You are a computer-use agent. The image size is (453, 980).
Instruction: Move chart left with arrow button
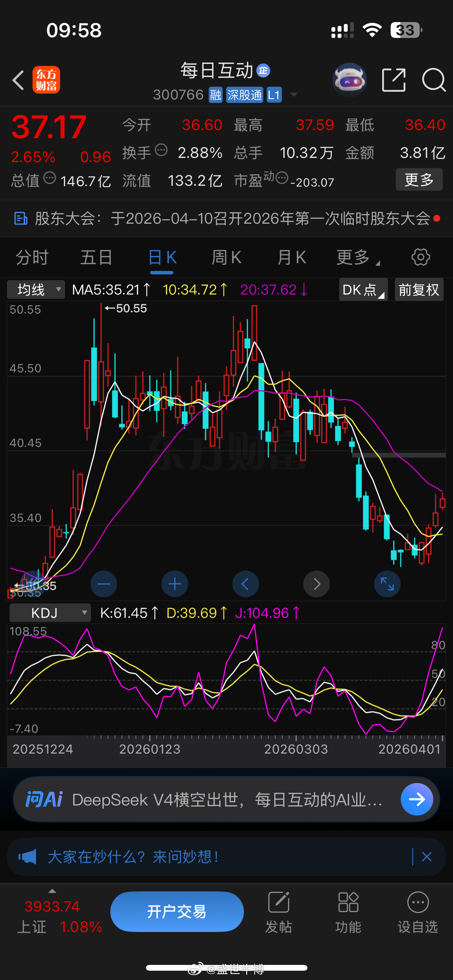[245, 584]
